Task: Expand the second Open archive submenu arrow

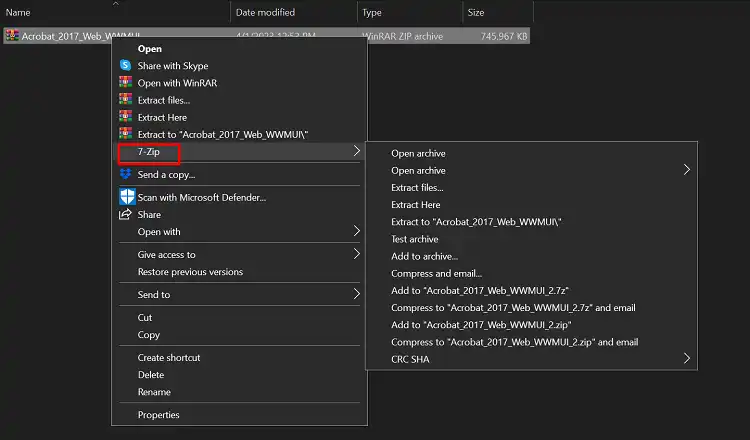Action: (687, 170)
